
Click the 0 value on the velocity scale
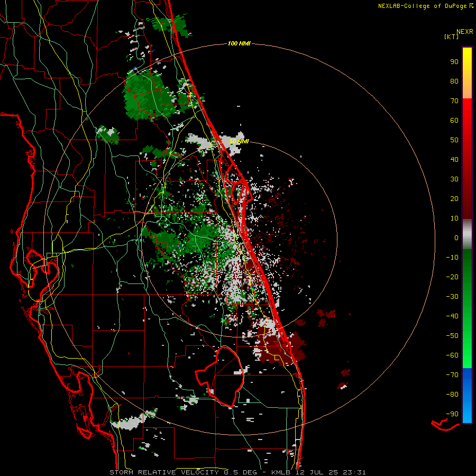click(x=456, y=238)
